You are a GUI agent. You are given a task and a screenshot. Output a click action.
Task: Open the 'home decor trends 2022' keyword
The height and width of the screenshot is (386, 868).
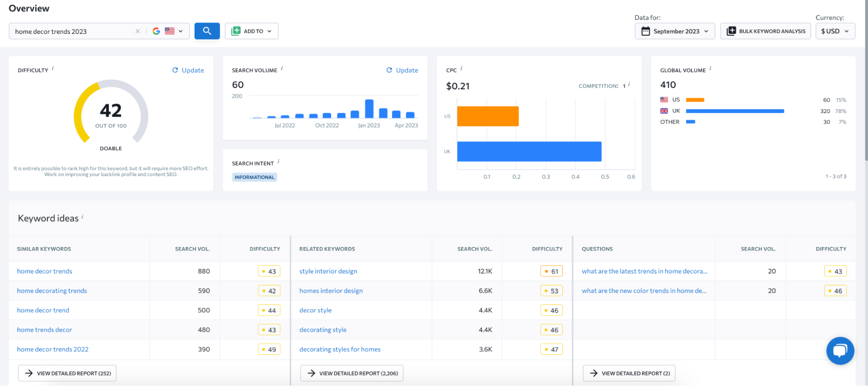(x=53, y=349)
